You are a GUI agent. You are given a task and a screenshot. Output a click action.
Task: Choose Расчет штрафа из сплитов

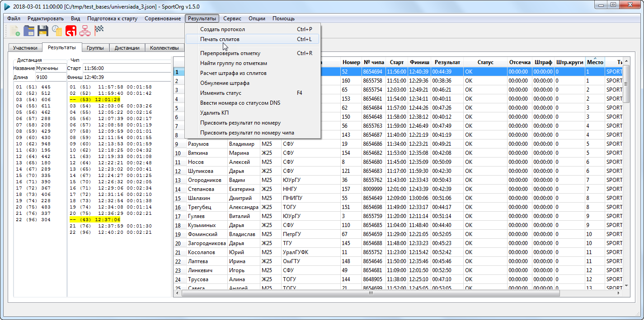coord(253,73)
